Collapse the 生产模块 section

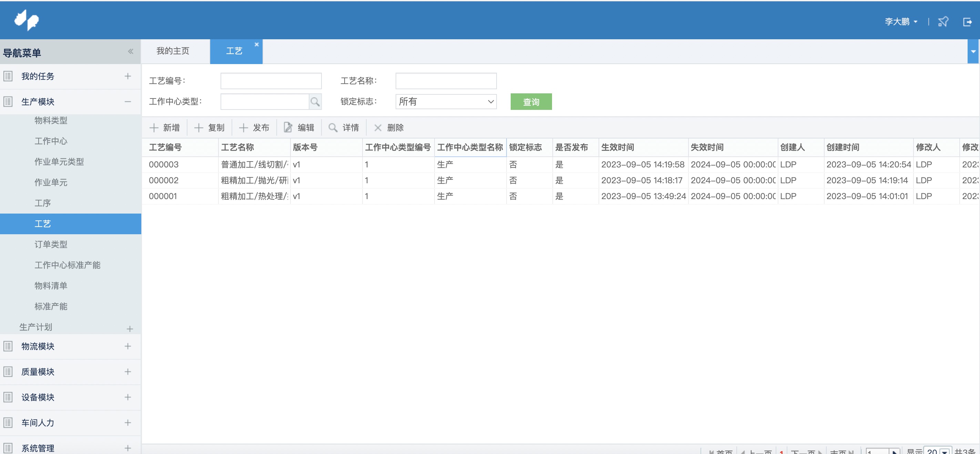point(128,102)
